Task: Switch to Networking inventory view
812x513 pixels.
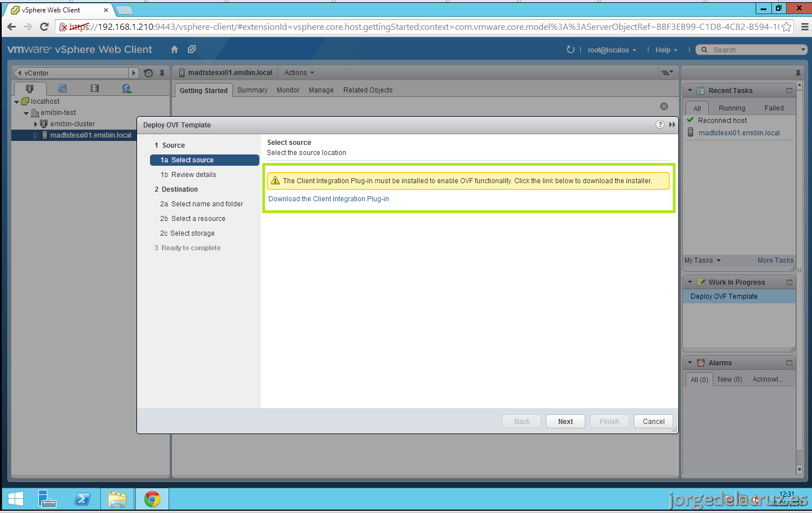Action: 126,89
